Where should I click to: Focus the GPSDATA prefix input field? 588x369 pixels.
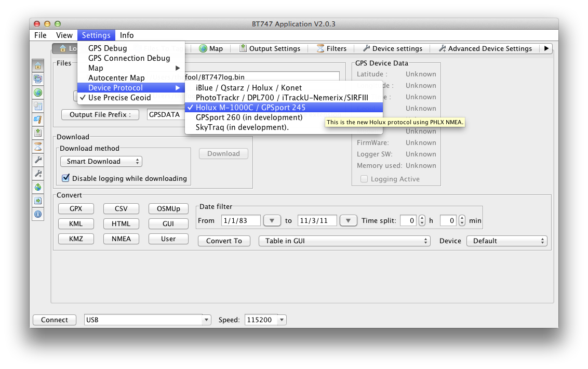[165, 114]
